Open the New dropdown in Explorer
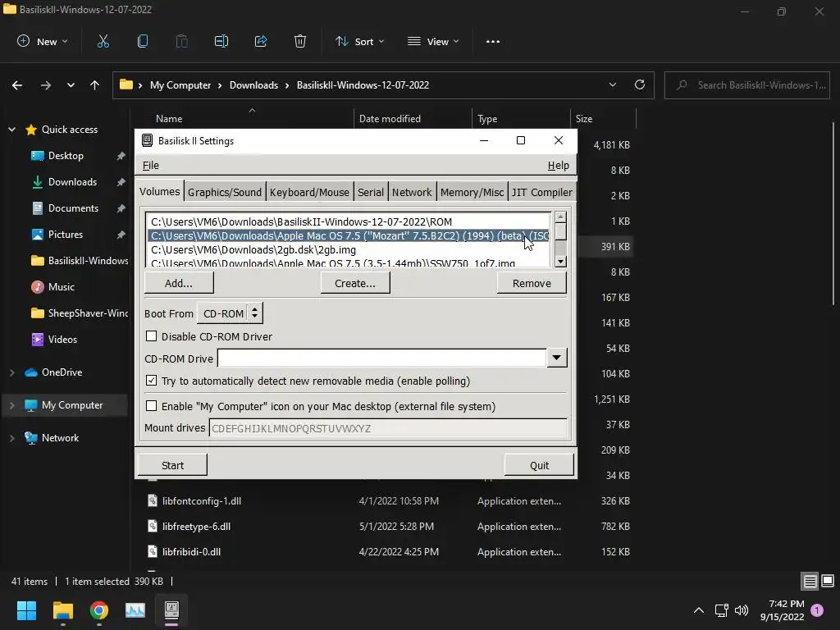This screenshot has width=840, height=630. [x=43, y=42]
